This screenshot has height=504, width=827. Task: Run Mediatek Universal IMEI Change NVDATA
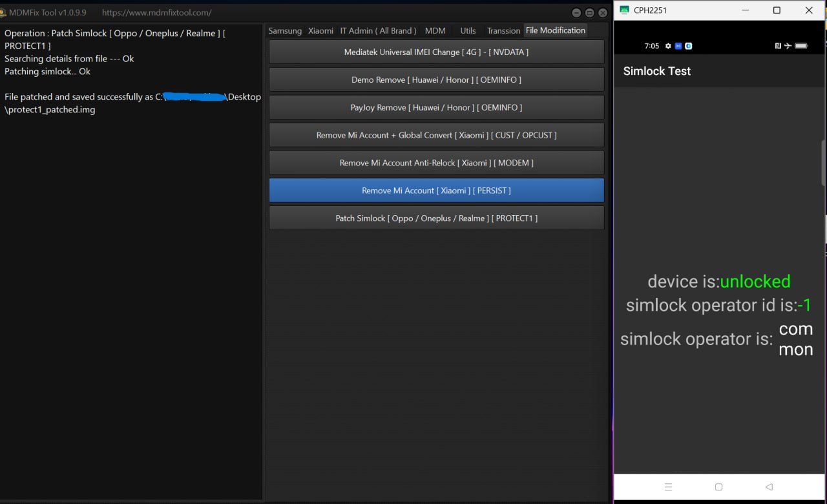436,52
